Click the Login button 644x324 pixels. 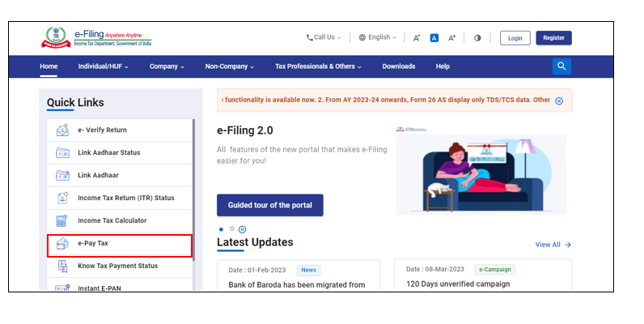point(515,38)
